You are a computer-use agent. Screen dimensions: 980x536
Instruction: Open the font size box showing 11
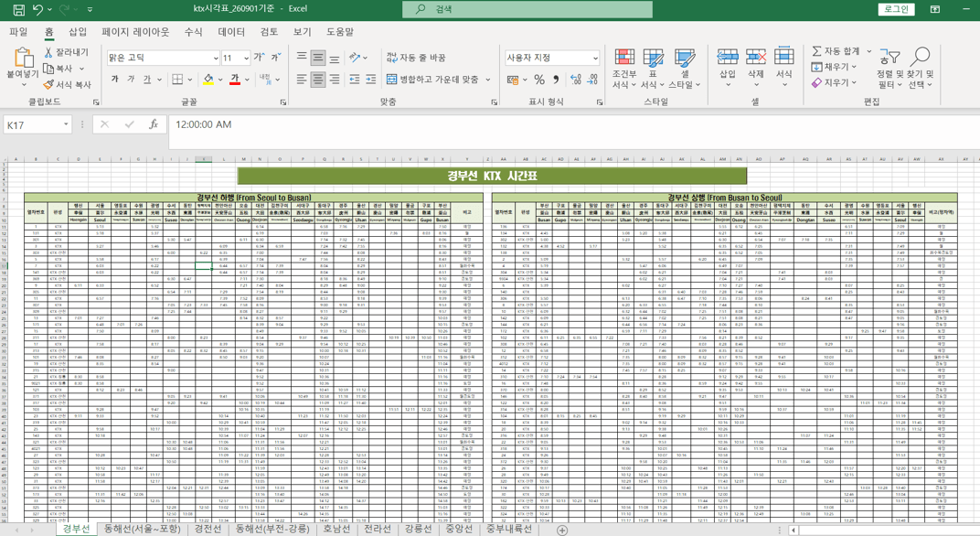click(x=236, y=58)
